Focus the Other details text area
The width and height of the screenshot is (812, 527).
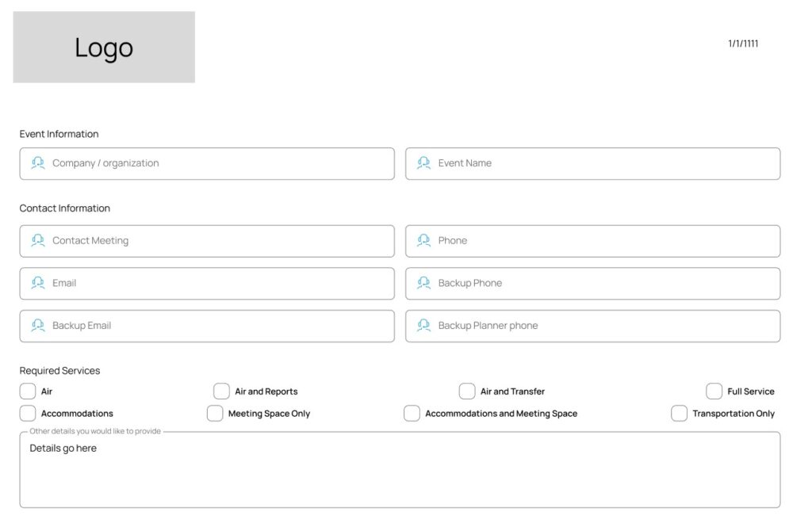pyautogui.click(x=400, y=475)
